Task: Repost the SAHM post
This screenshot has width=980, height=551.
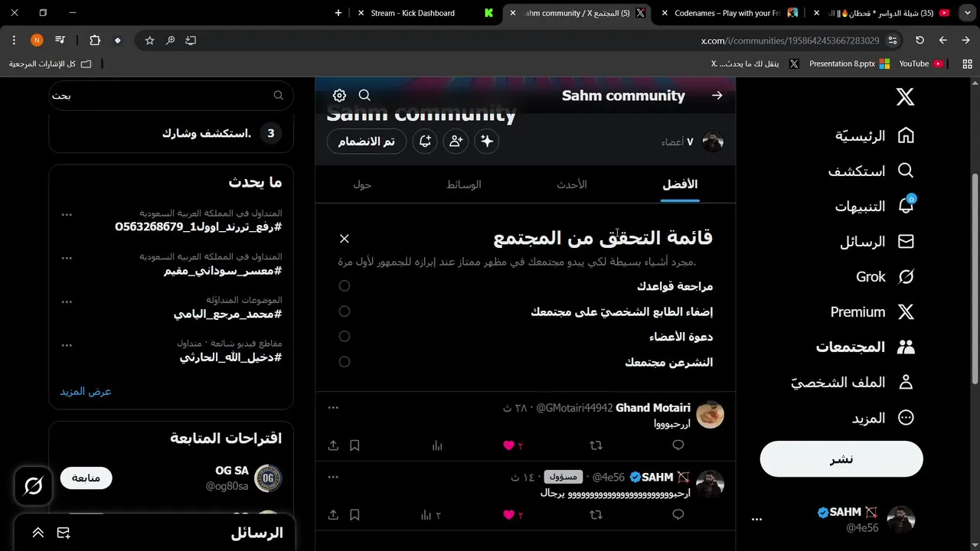Action: [596, 515]
